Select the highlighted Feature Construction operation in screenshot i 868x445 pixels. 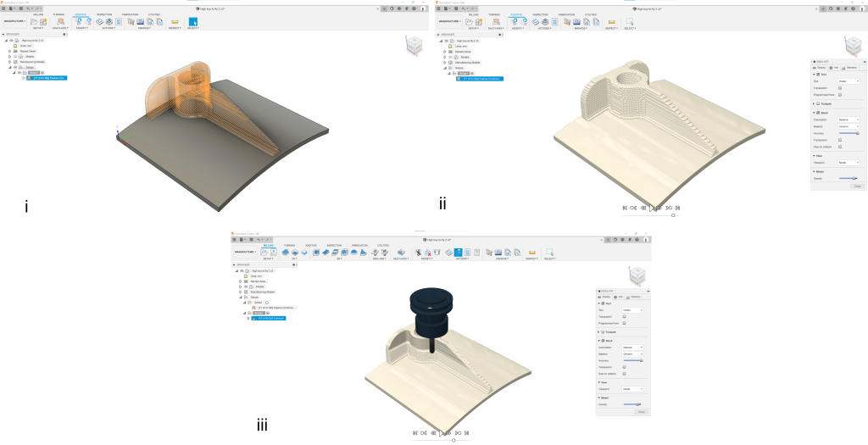click(47, 78)
